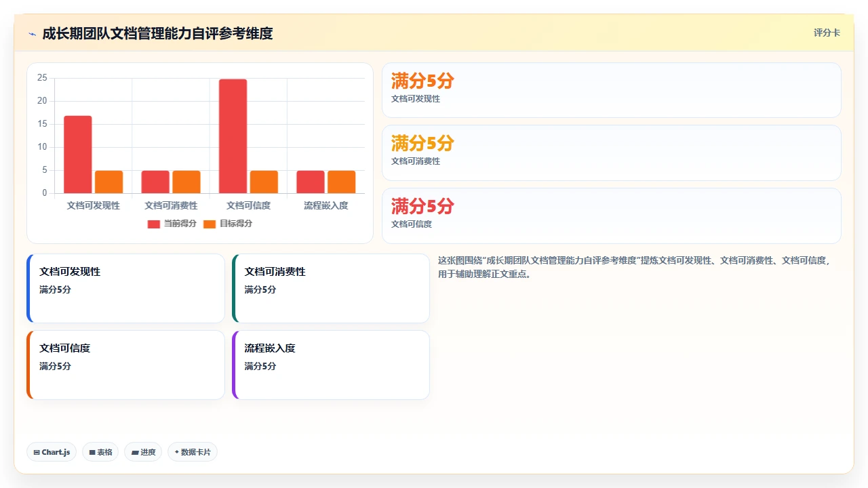The height and width of the screenshot is (488, 868).
Task: Click the lightning icon beside the title
Action: click(x=32, y=34)
